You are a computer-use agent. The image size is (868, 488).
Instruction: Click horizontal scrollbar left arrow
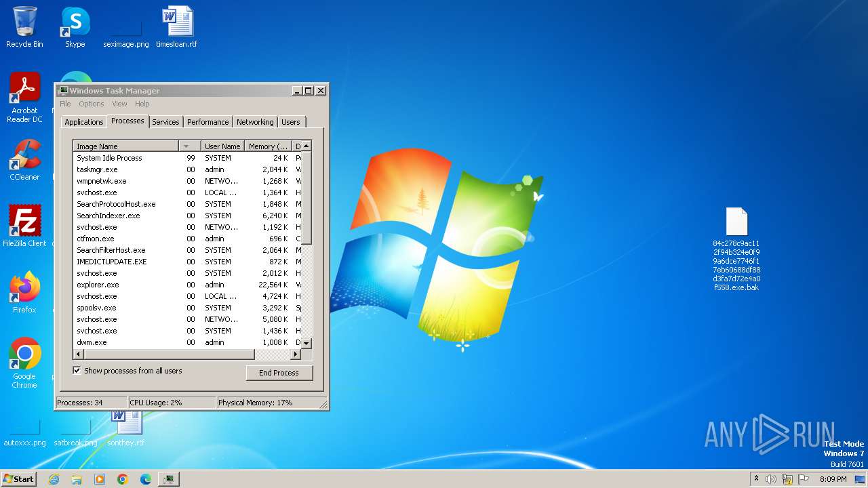pyautogui.click(x=78, y=354)
